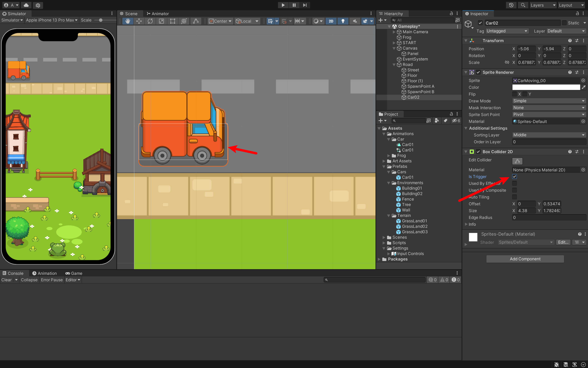588x368 pixels.
Task: Open Undo History icon in top bar
Action: [x=511, y=5]
